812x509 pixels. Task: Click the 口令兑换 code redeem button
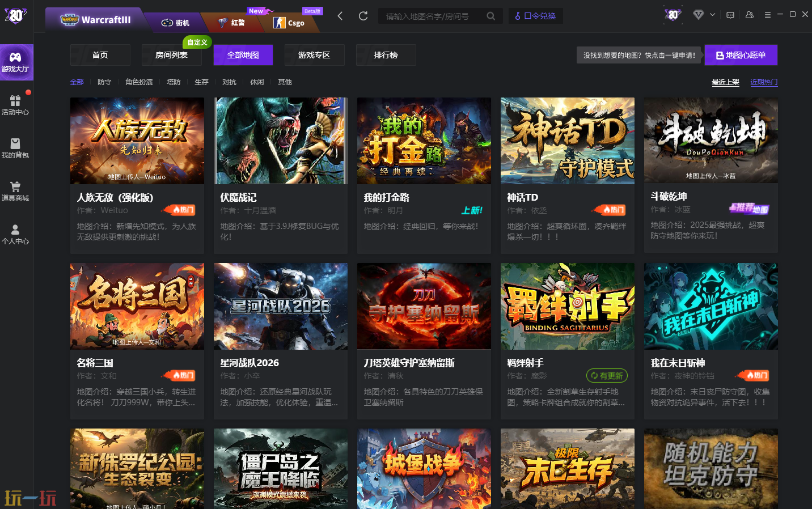pos(535,16)
